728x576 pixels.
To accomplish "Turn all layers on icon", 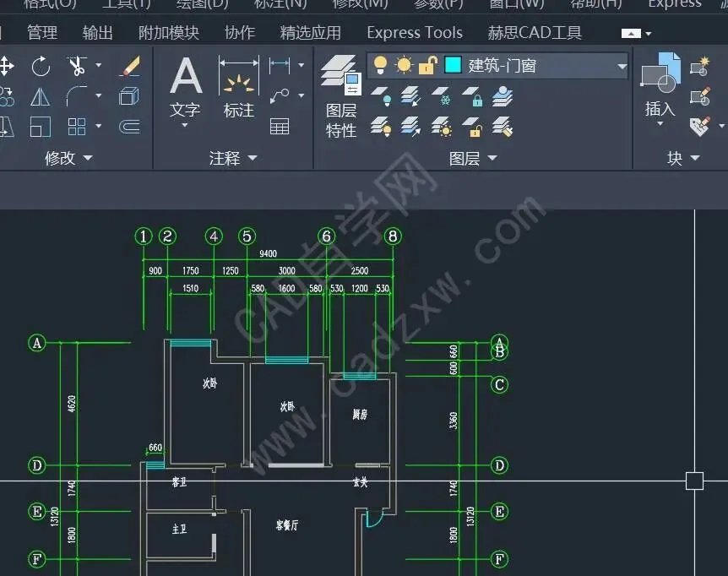I will click(381, 126).
